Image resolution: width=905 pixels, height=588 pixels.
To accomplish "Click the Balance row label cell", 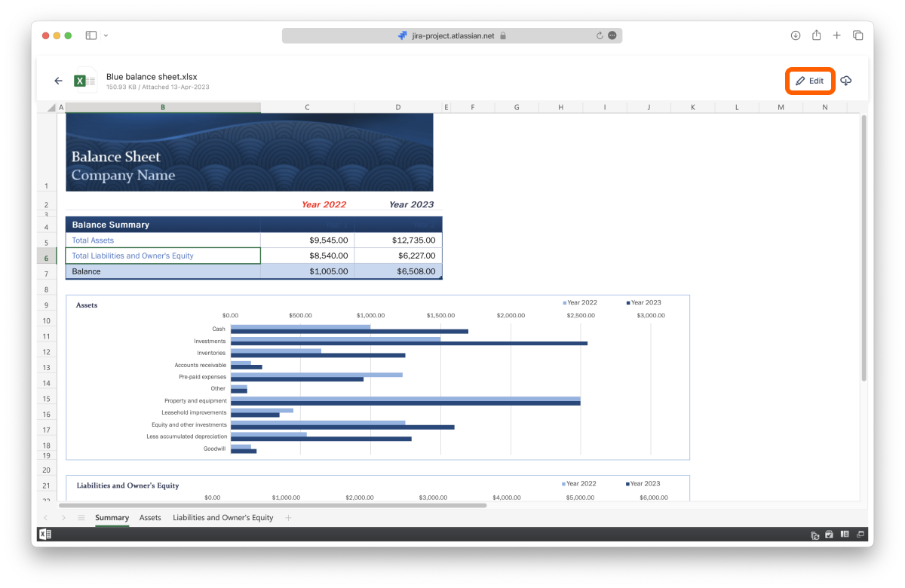I will click(163, 271).
